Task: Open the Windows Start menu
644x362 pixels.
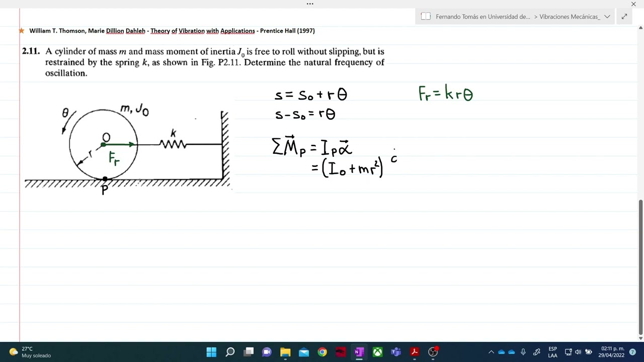Action: coord(211,352)
